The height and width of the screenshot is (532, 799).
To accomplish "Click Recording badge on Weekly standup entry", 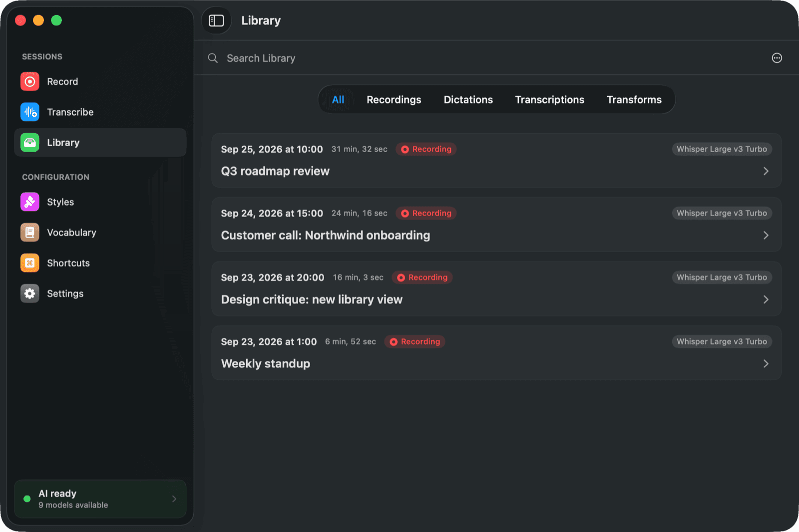I will tap(415, 342).
